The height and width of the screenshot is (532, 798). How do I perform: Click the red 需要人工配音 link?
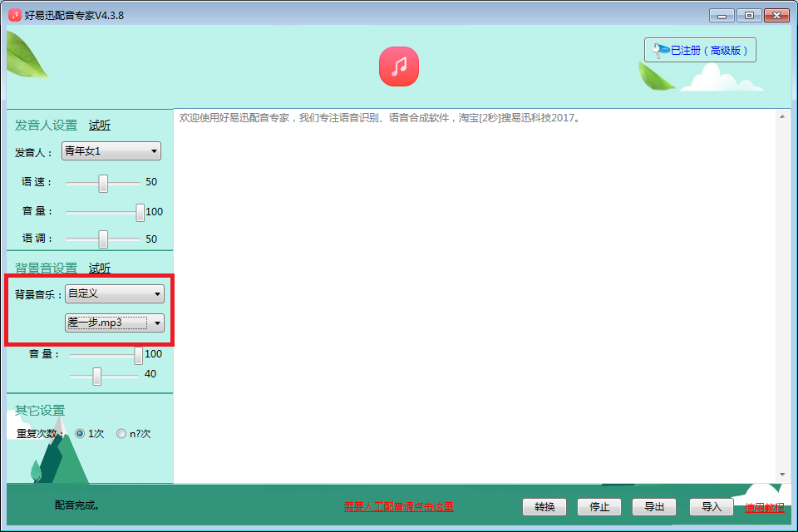(399, 507)
